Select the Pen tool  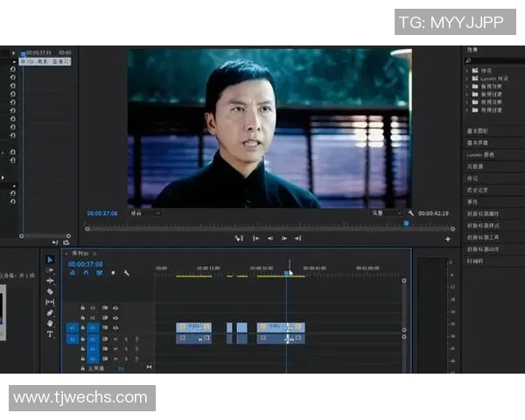tap(50, 313)
